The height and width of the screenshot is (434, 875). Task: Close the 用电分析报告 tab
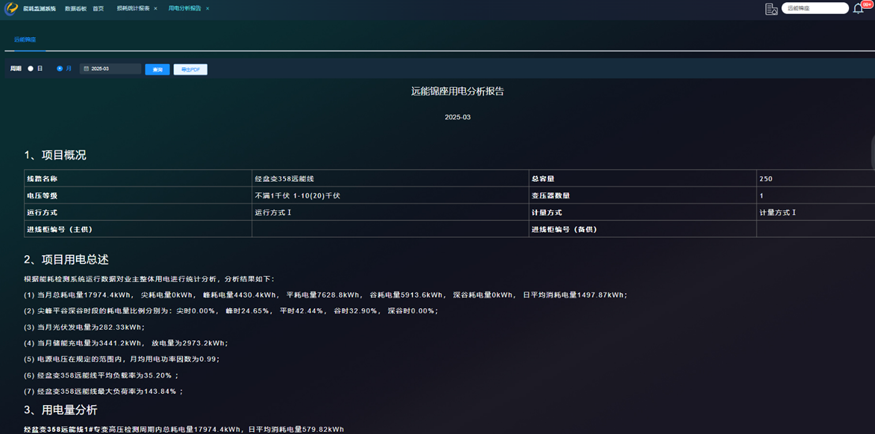(x=208, y=8)
